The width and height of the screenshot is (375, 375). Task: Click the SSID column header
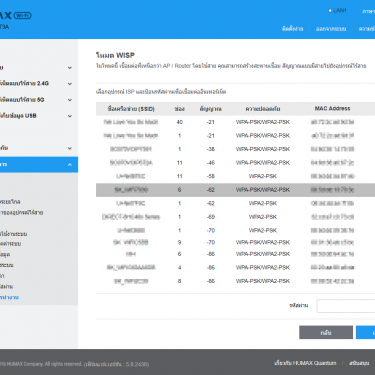(x=131, y=109)
